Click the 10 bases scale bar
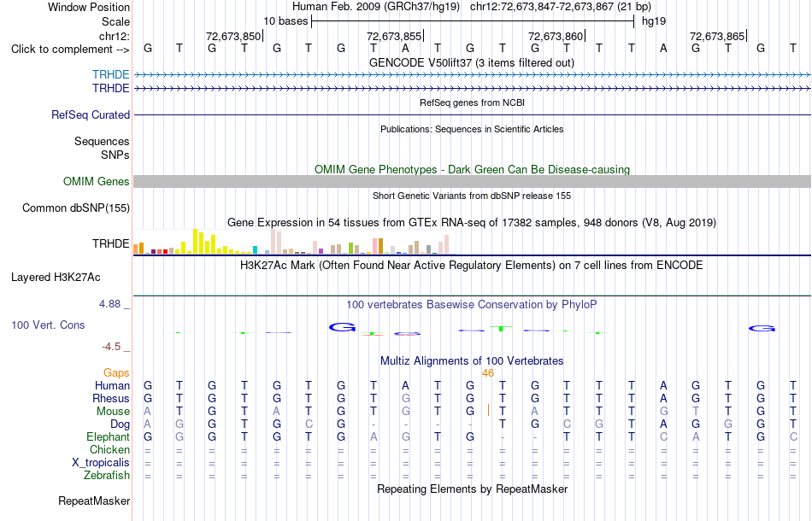 coord(473,21)
